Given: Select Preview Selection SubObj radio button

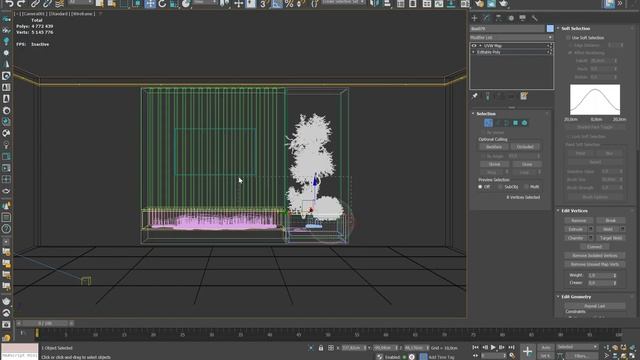Looking at the screenshot, I should point(500,187).
